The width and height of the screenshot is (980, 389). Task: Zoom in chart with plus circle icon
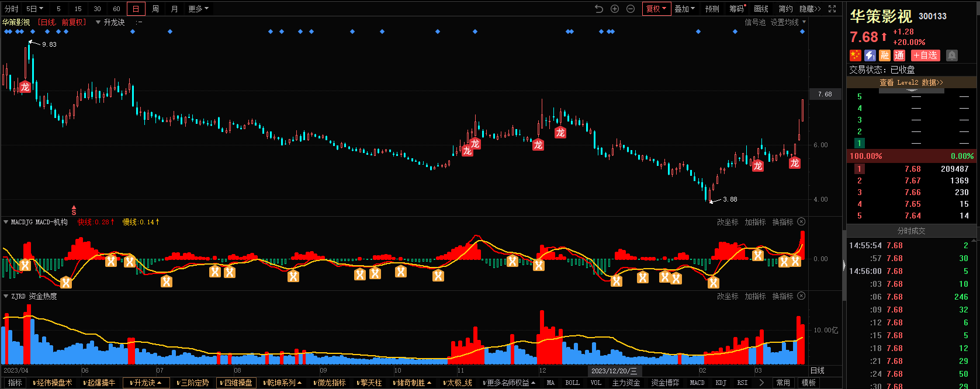coord(615,9)
